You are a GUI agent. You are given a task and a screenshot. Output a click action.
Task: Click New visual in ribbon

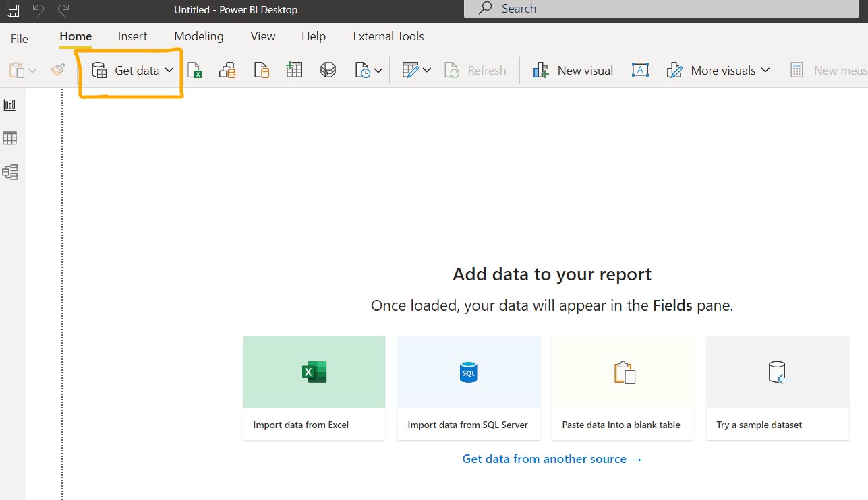pyautogui.click(x=573, y=70)
